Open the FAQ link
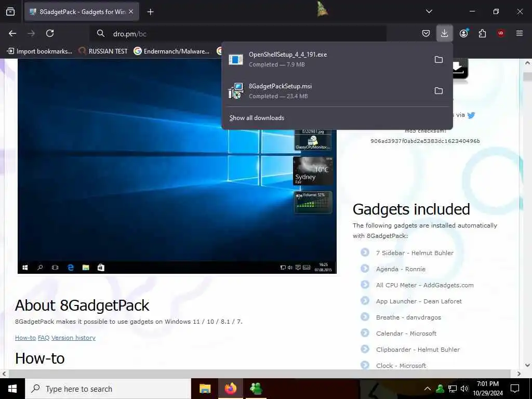This screenshot has height=399, width=532. click(44, 338)
